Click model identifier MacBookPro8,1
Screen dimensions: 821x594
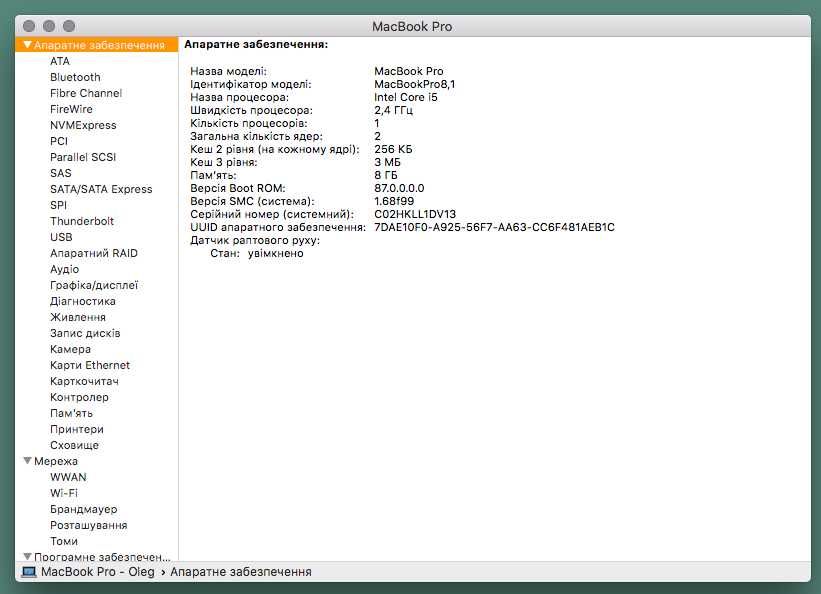414,84
